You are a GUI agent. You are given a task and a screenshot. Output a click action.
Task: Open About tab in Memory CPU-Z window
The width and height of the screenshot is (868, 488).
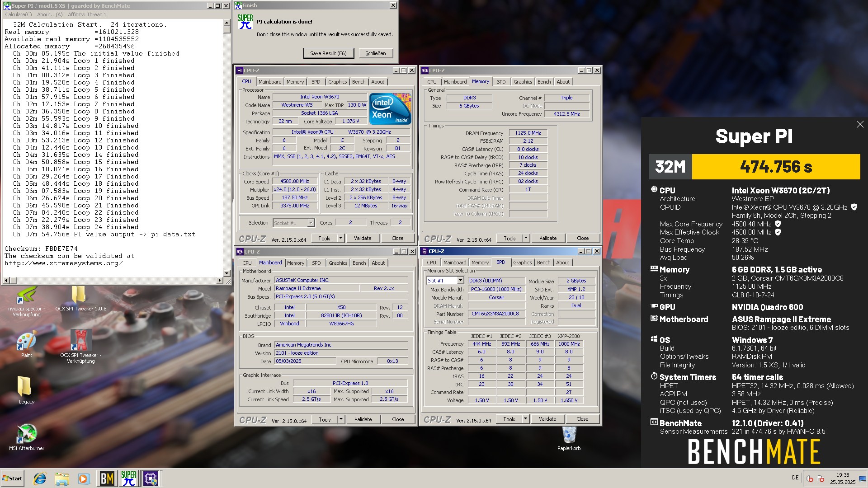(x=563, y=82)
